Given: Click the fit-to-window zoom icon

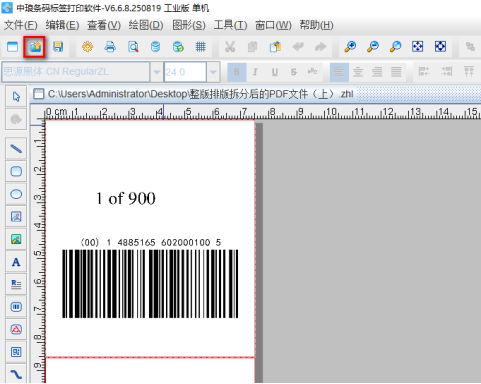Looking at the screenshot, I should click(x=418, y=47).
